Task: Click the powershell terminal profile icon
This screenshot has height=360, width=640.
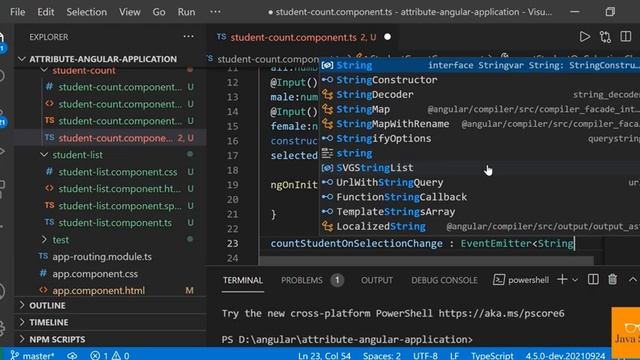Action: [x=499, y=280]
